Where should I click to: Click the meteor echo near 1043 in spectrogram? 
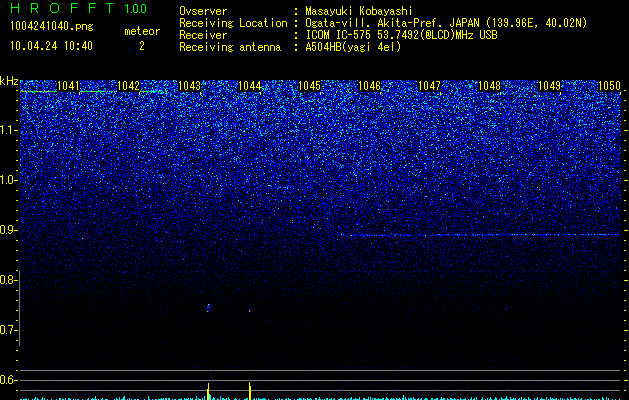click(208, 308)
